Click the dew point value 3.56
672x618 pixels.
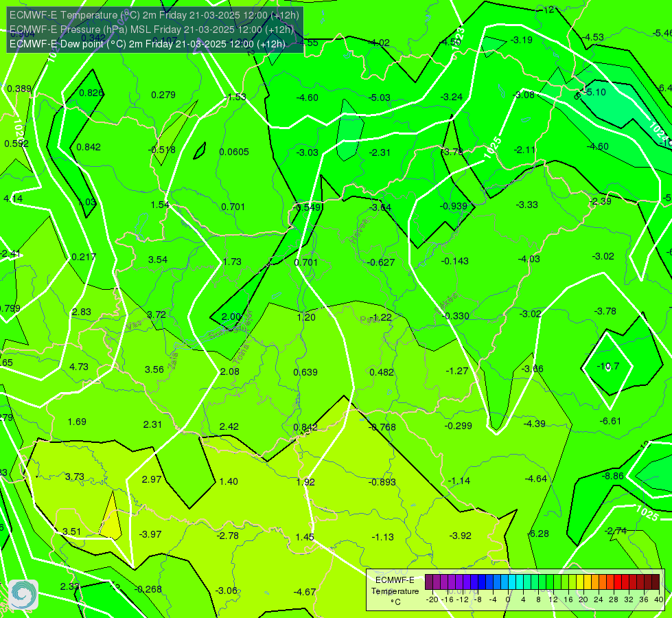click(x=154, y=369)
